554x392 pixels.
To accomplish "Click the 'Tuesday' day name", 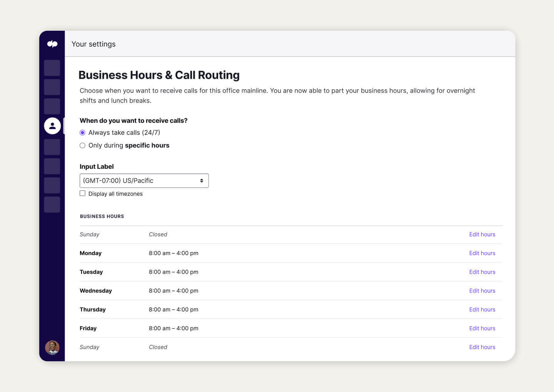I will (91, 272).
